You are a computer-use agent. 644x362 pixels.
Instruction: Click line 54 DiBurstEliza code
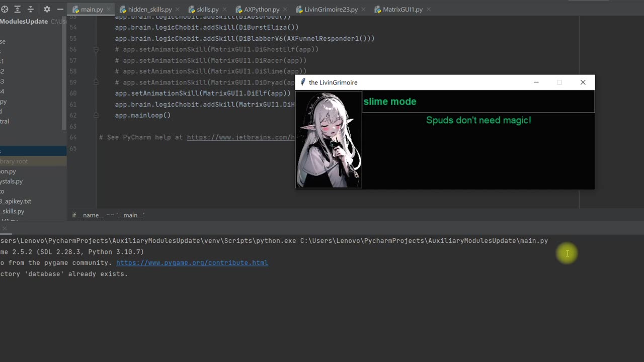207,28
